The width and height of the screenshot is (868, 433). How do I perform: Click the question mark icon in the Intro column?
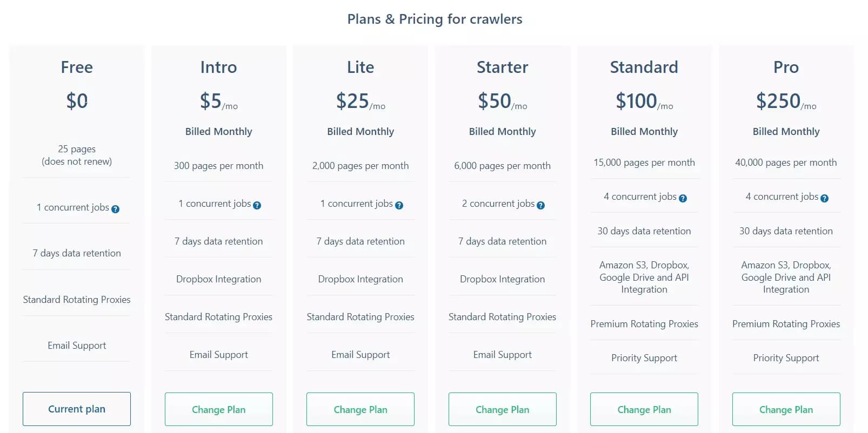pos(258,205)
